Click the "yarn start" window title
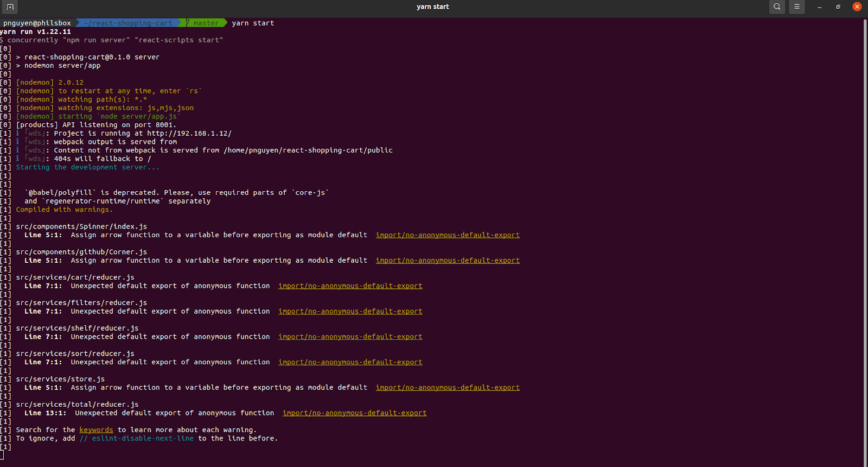Viewport: 868px width, 467px height. click(x=432, y=7)
